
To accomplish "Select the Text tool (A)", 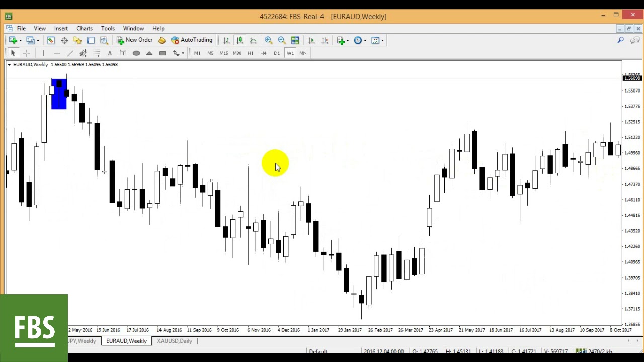I will click(110, 53).
